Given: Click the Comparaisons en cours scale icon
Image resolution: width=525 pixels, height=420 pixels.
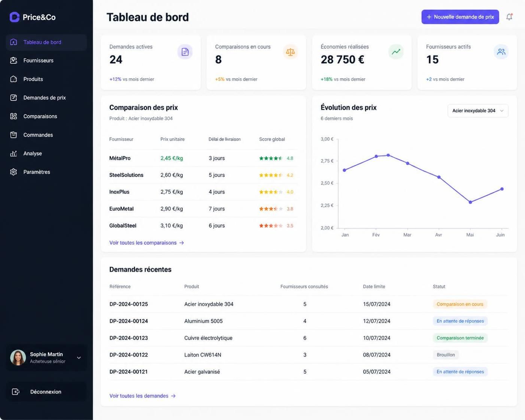Looking at the screenshot, I should point(290,52).
